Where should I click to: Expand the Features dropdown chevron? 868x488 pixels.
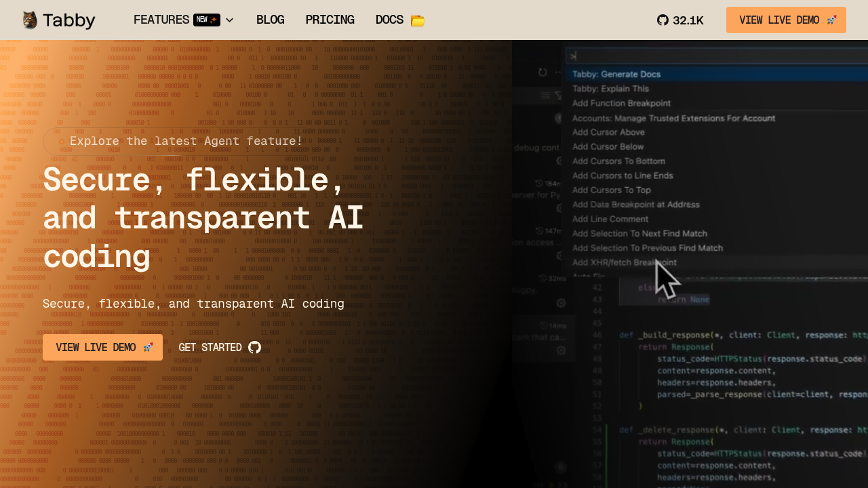229,20
